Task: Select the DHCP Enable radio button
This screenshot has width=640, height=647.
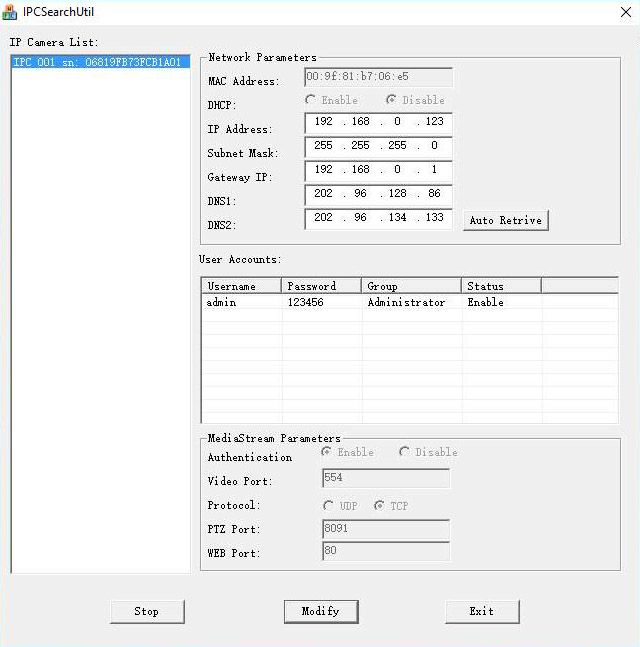Action: (x=311, y=100)
